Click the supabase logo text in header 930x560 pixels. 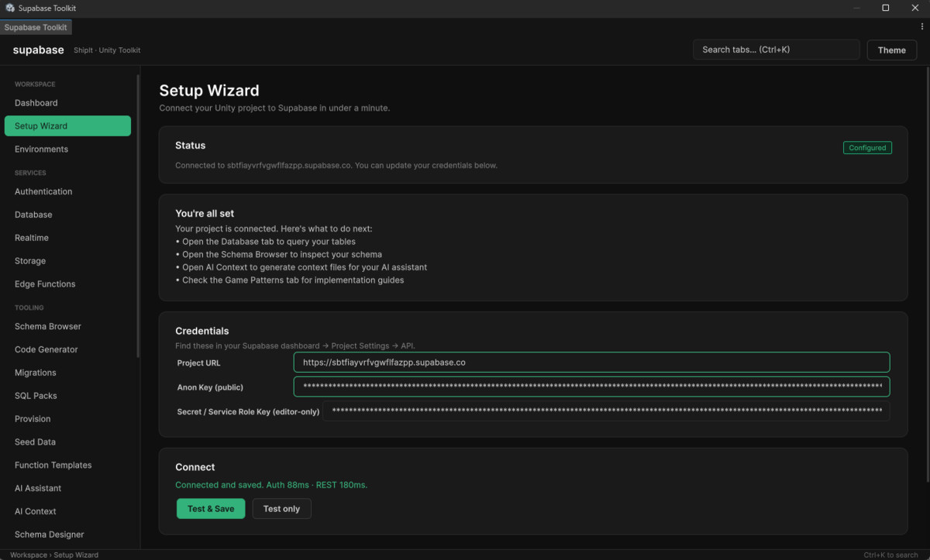(x=38, y=50)
